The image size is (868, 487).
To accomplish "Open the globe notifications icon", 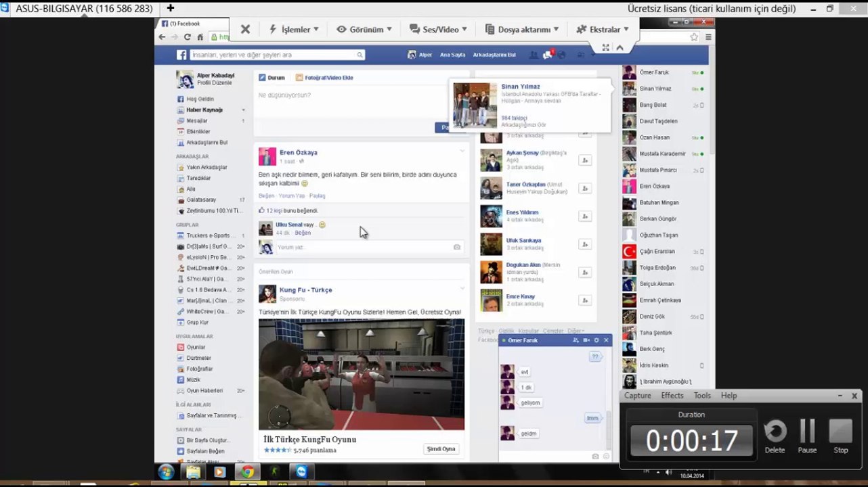I will point(561,55).
